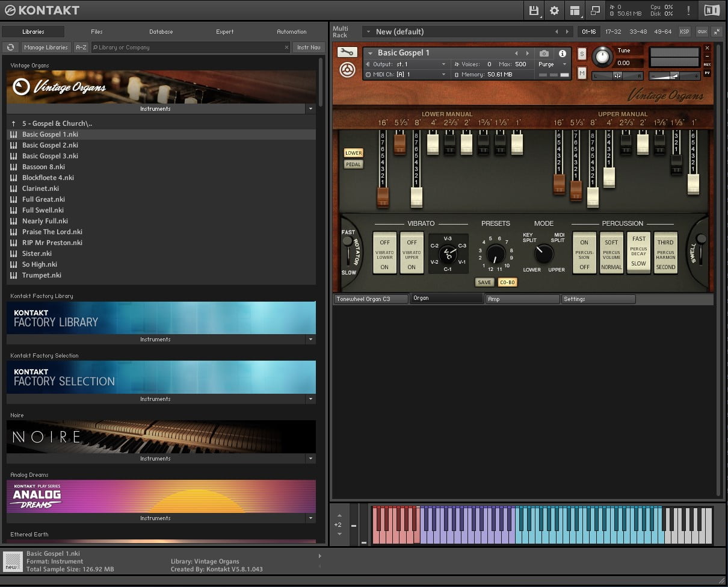
Task: Open the New (default) multi dropdown
Action: point(368,32)
